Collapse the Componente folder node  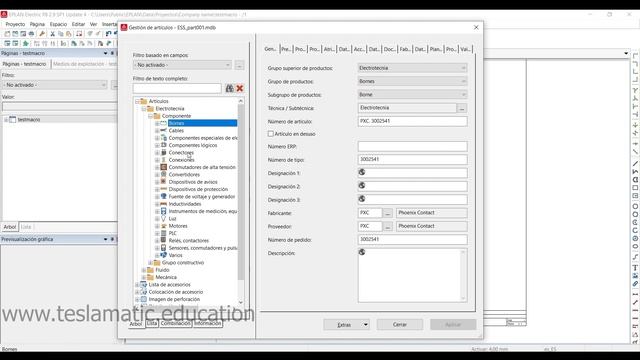tap(150, 116)
